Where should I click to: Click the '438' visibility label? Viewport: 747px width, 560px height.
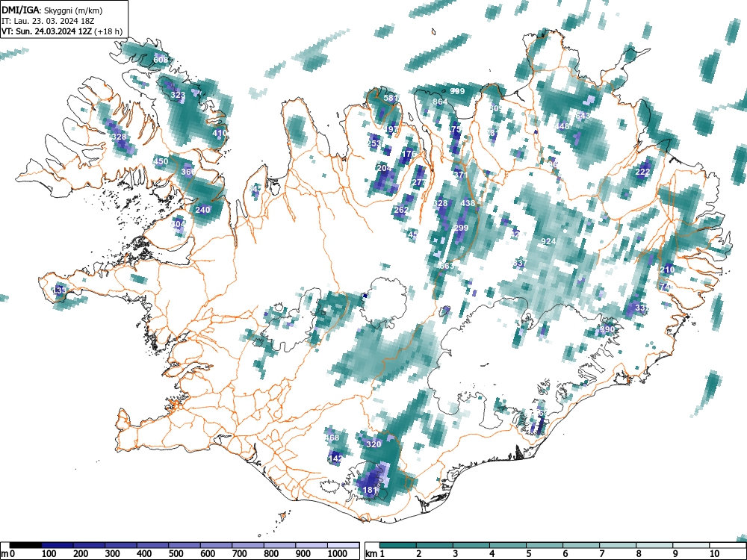click(468, 203)
